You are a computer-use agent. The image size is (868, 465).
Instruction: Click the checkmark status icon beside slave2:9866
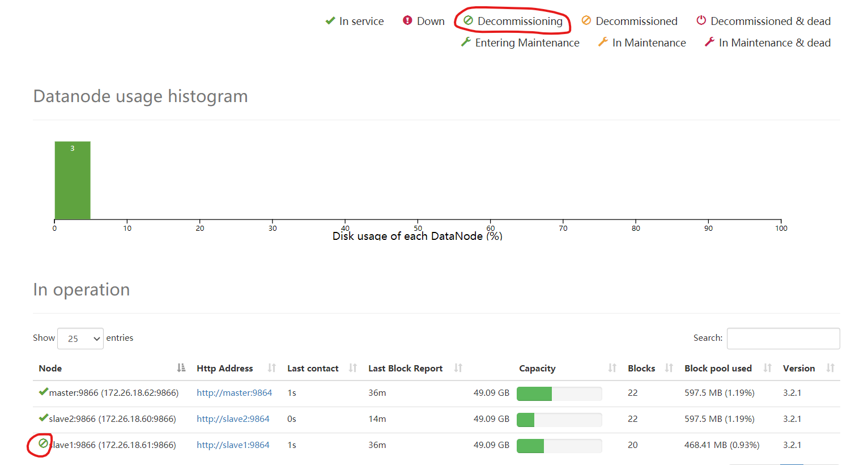click(44, 417)
